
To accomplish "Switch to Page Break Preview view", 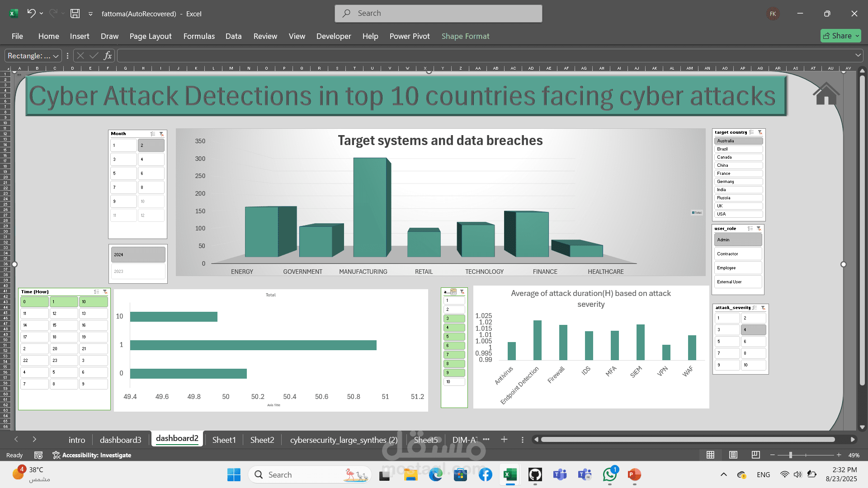I will tap(755, 455).
